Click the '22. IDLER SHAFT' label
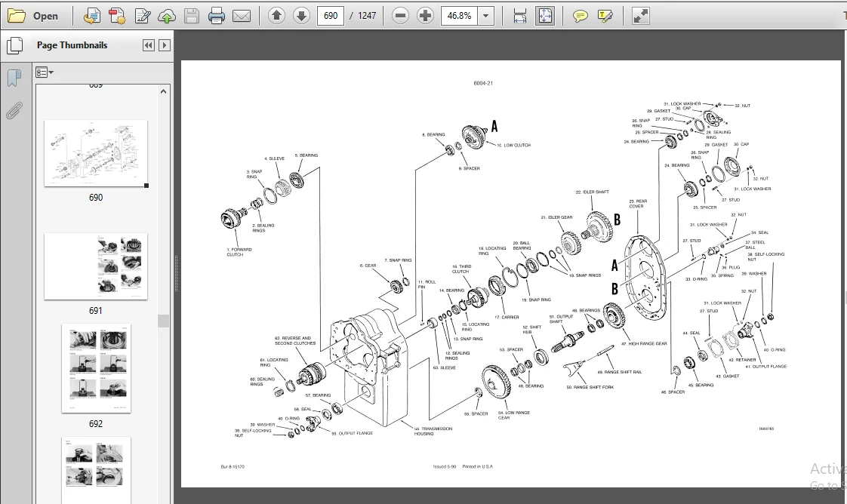847x504 pixels. coord(592,192)
